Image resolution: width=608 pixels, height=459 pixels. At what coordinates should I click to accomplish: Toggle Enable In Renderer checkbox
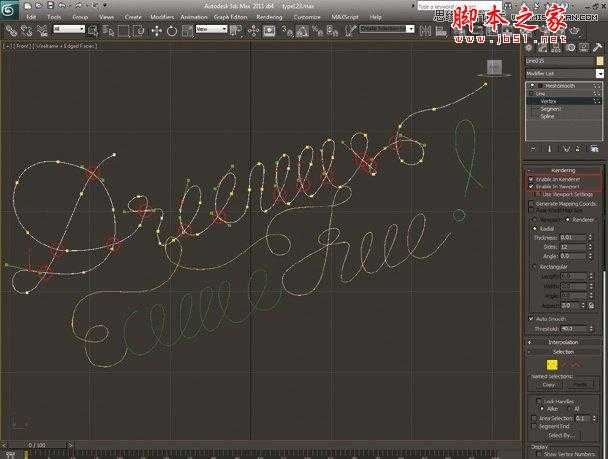(531, 179)
